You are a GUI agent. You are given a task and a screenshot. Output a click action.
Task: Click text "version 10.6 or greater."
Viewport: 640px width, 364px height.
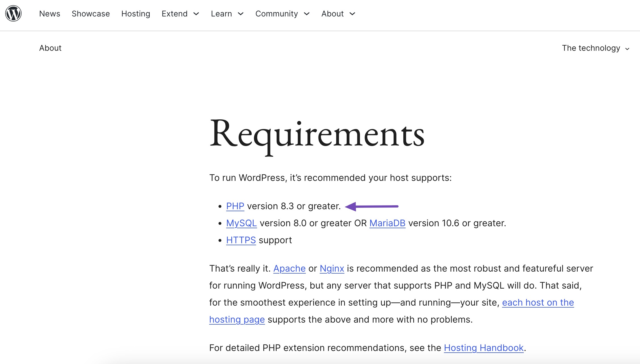click(x=457, y=223)
